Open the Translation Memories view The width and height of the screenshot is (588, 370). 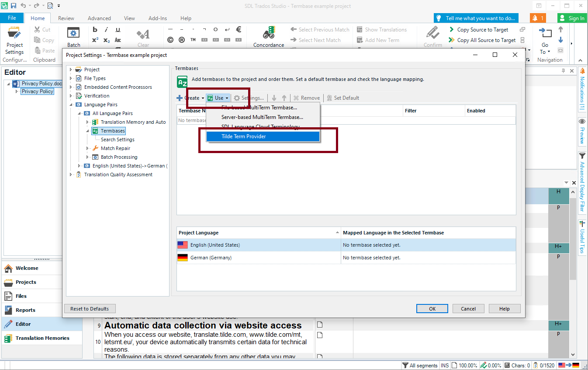pos(42,338)
